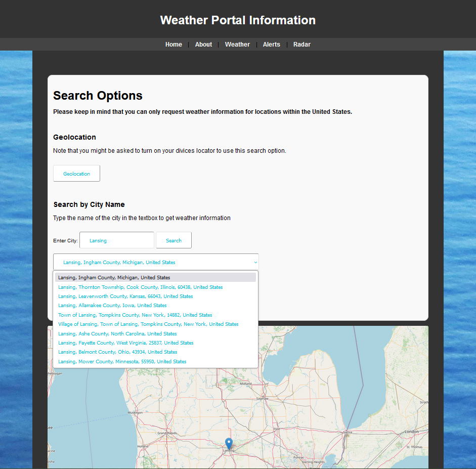Viewport: 476px width, 469px height.
Task: Click the blue map pin marker on Lansing
Action: (x=229, y=444)
